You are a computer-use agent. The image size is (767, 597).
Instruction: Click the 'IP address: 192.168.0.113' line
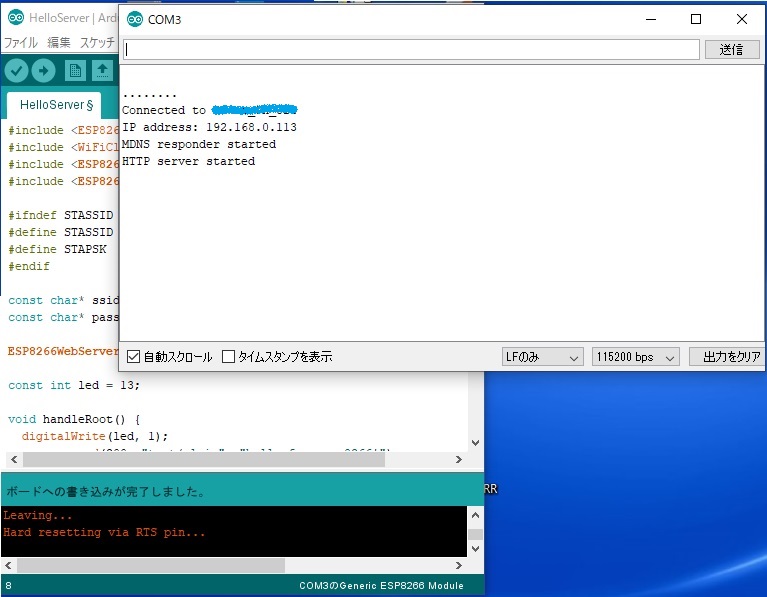[x=209, y=127]
